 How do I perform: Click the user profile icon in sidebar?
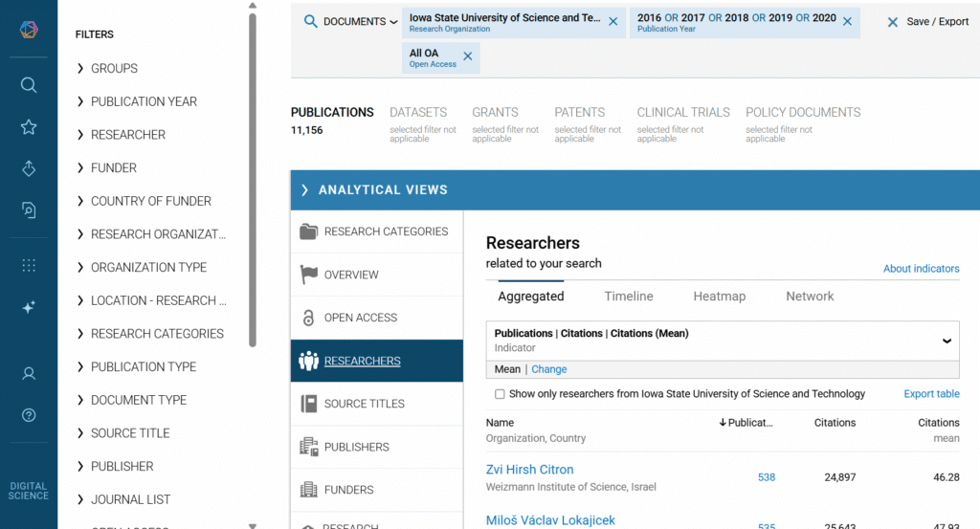pos(29,373)
